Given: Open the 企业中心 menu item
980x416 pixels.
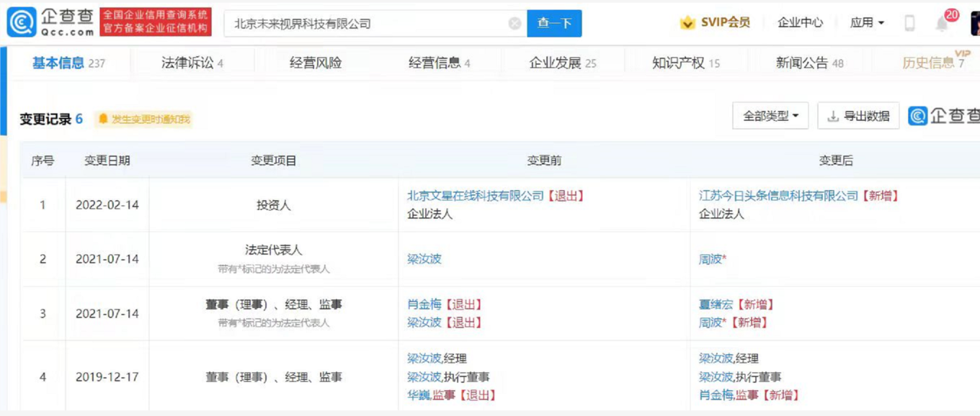Looking at the screenshot, I should [x=800, y=22].
